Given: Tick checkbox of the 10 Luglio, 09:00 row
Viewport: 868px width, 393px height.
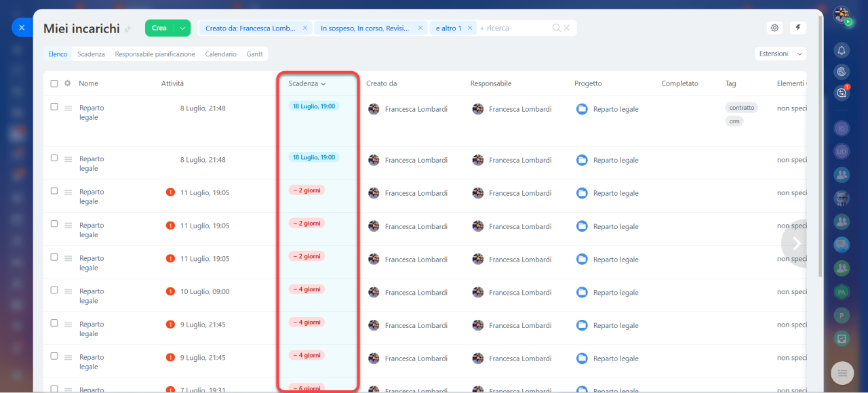Looking at the screenshot, I should click(x=54, y=290).
